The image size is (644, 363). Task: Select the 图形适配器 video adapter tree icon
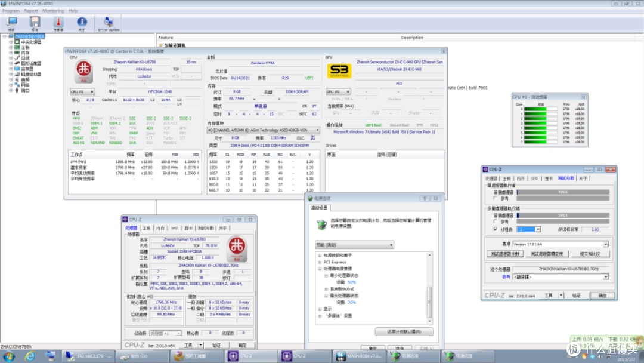coord(17,63)
